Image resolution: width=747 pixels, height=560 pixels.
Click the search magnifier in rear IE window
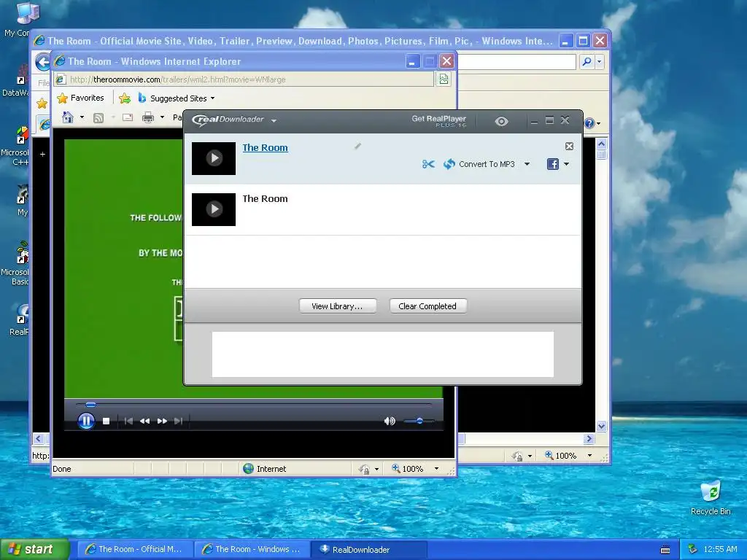click(x=587, y=61)
